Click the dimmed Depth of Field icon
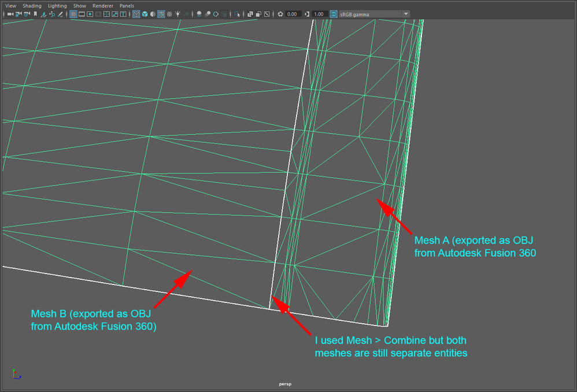This screenshot has height=392, width=577. point(224,14)
